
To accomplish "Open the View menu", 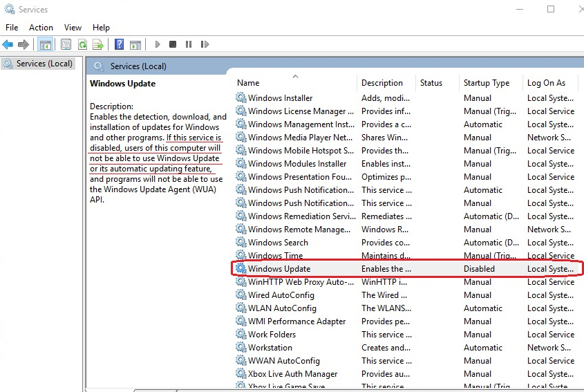I will [x=73, y=28].
